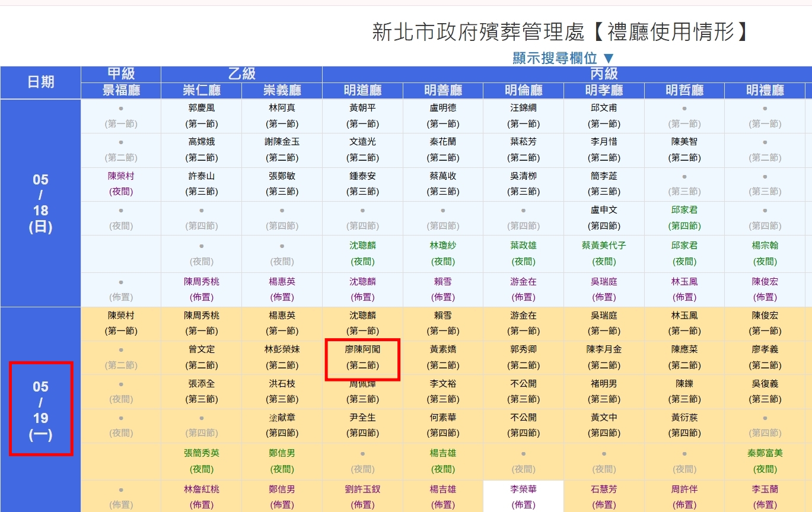Click the 丙級 class header
Viewport: 812px width, 512px height.
(x=604, y=74)
